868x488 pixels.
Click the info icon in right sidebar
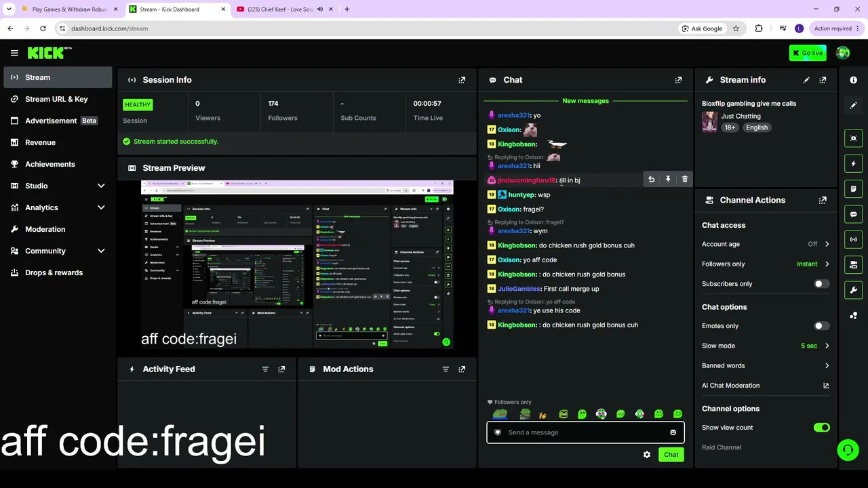pos(853,80)
